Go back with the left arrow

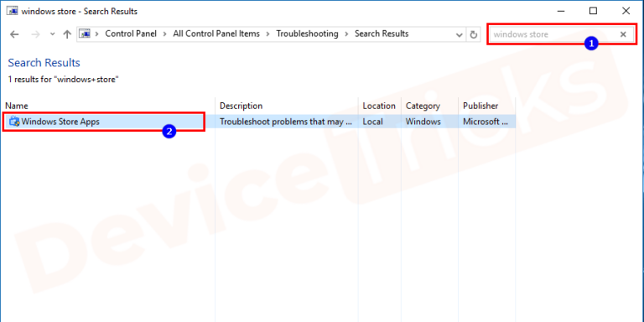pos(14,34)
